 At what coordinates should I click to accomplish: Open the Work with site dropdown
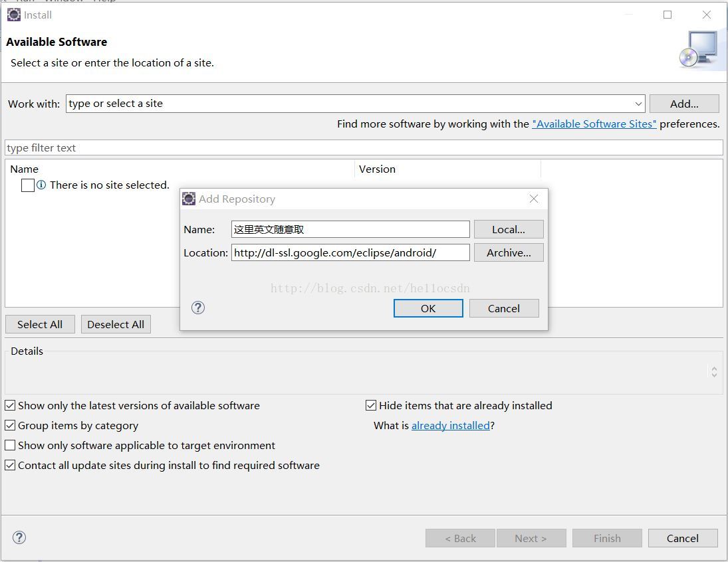pyautogui.click(x=638, y=104)
